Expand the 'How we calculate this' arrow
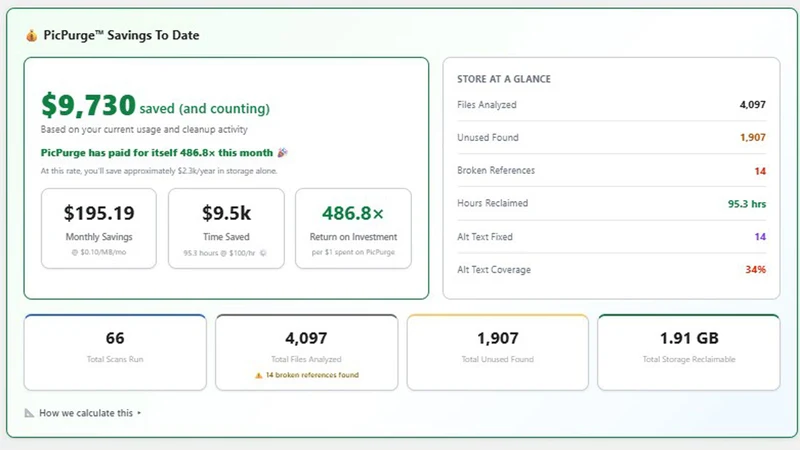800x450 pixels. click(139, 413)
